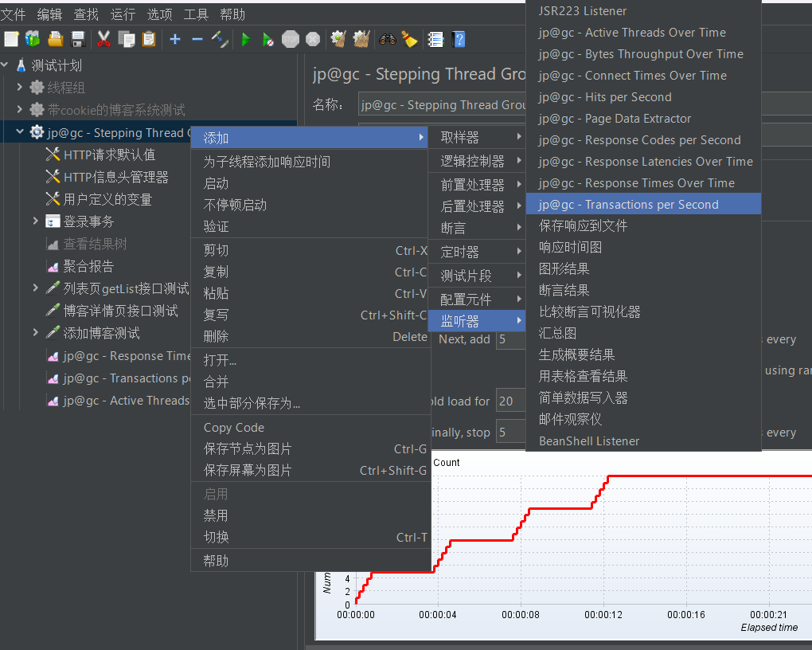
Task: Select HTTP请求默认值 config element
Action: [109, 155]
